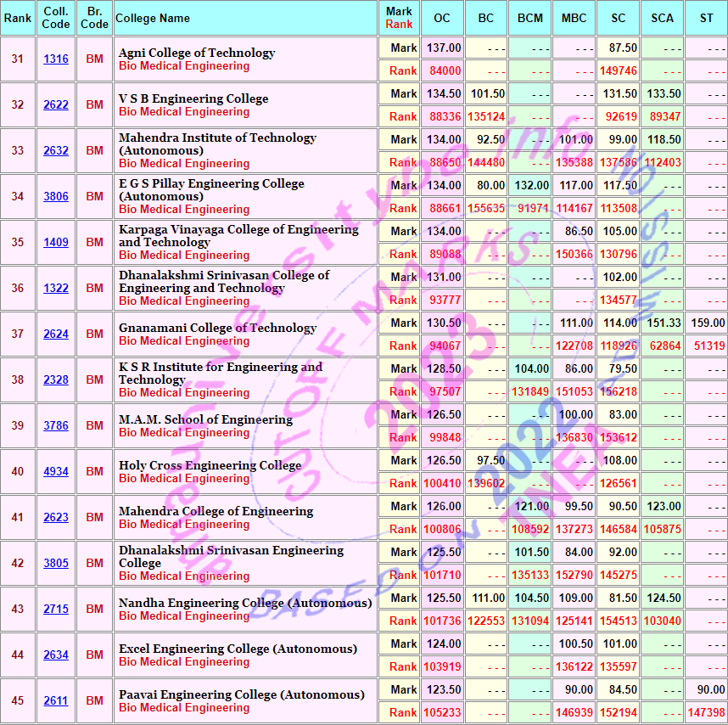Open college code 1316 link
728x725 pixels.
[56, 59]
